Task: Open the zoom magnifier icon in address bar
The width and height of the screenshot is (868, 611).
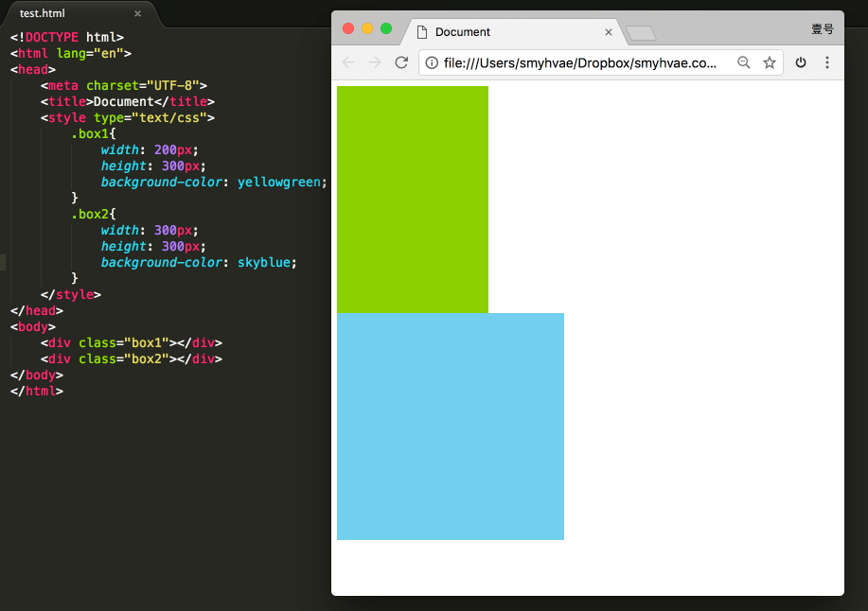Action: [743, 62]
